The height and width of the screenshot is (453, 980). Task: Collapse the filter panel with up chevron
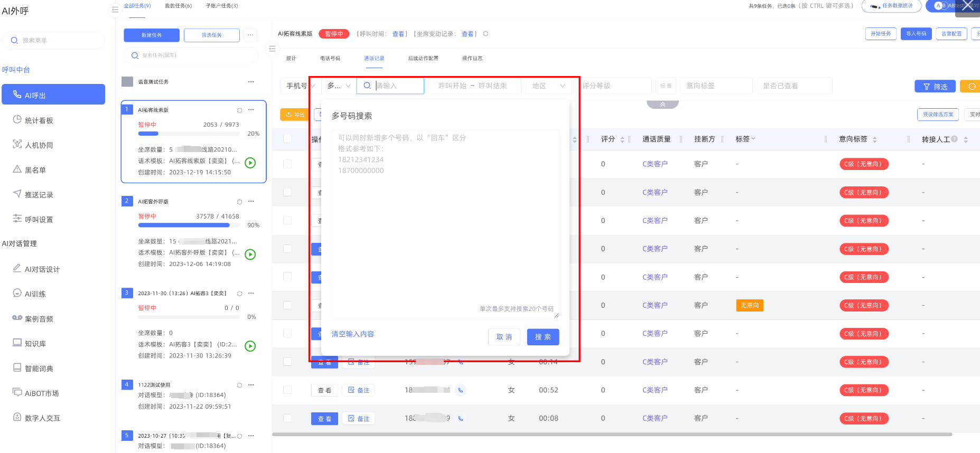(662, 105)
